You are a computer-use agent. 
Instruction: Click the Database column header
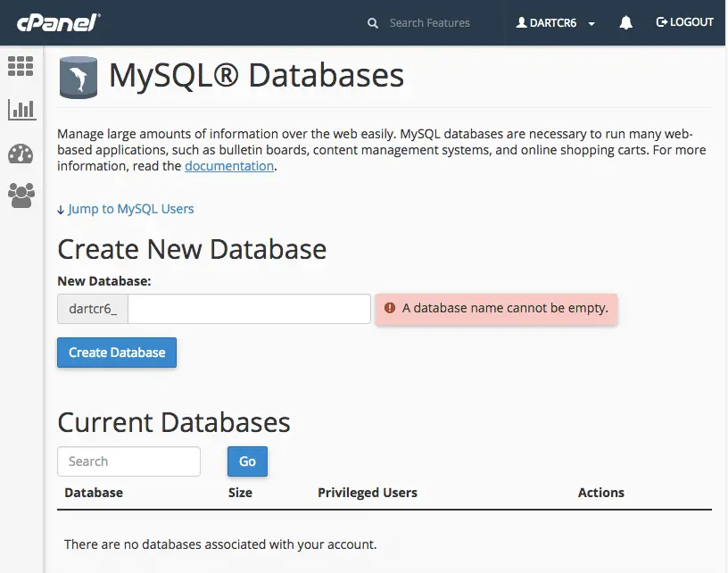[94, 493]
